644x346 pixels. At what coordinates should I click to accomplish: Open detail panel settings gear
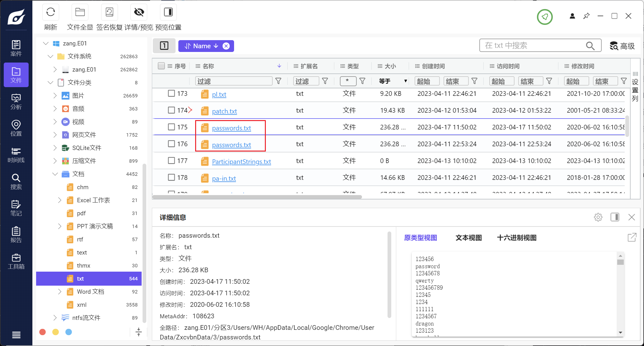click(598, 217)
